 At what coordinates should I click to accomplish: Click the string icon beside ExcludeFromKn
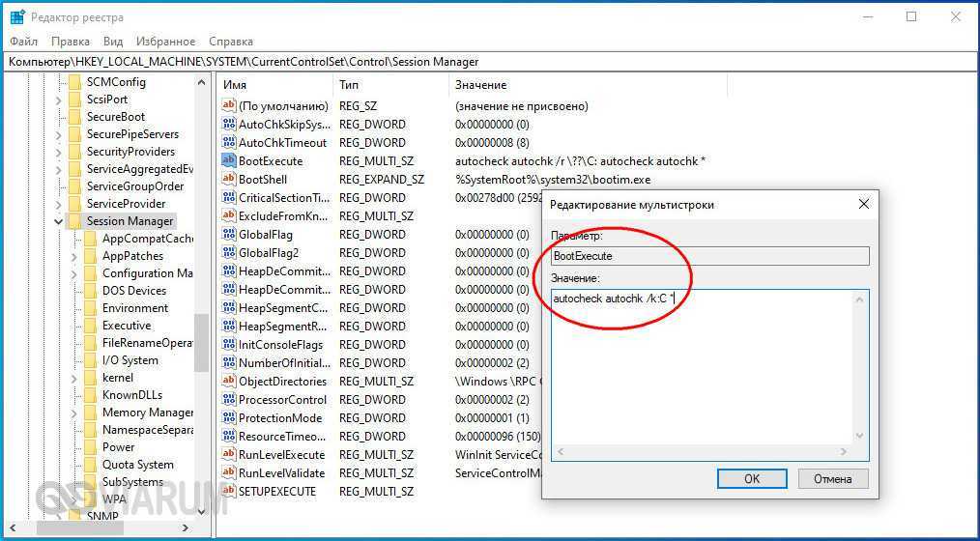[x=229, y=216]
